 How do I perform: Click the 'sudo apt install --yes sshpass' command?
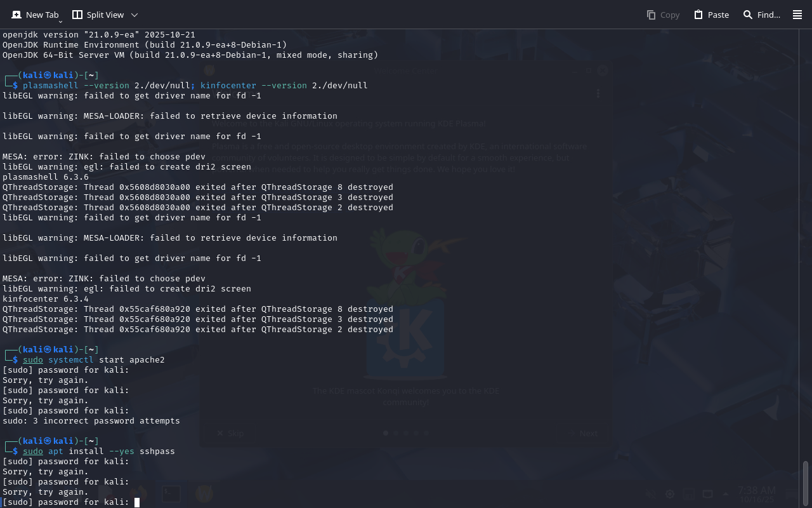[98, 451]
